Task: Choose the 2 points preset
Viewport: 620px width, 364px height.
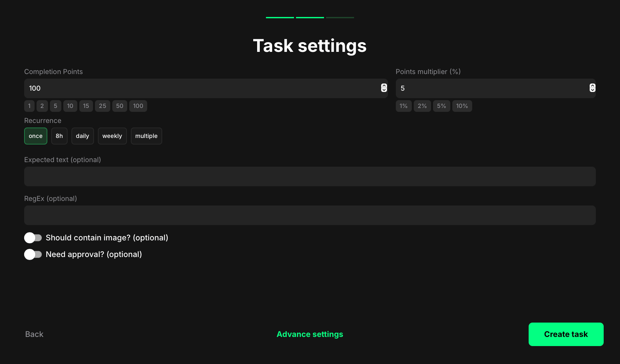Action: 42,106
